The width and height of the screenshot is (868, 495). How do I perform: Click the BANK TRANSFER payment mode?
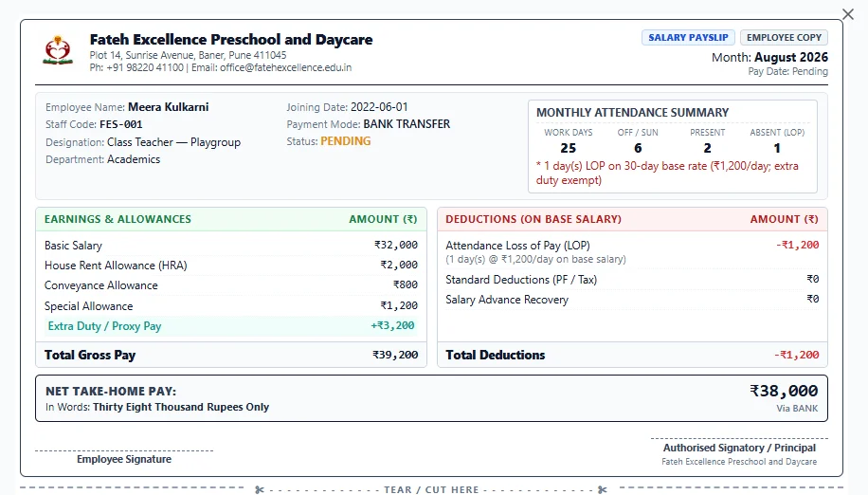(x=407, y=124)
